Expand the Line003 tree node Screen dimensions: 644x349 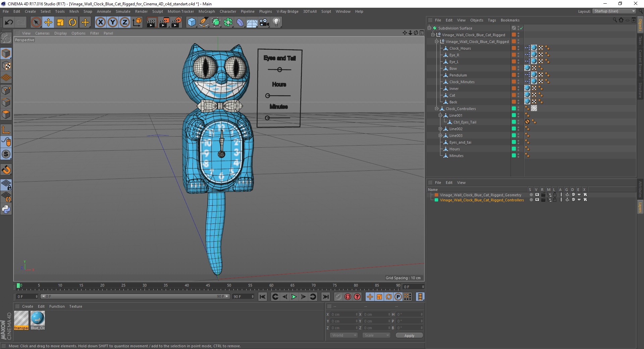point(440,136)
